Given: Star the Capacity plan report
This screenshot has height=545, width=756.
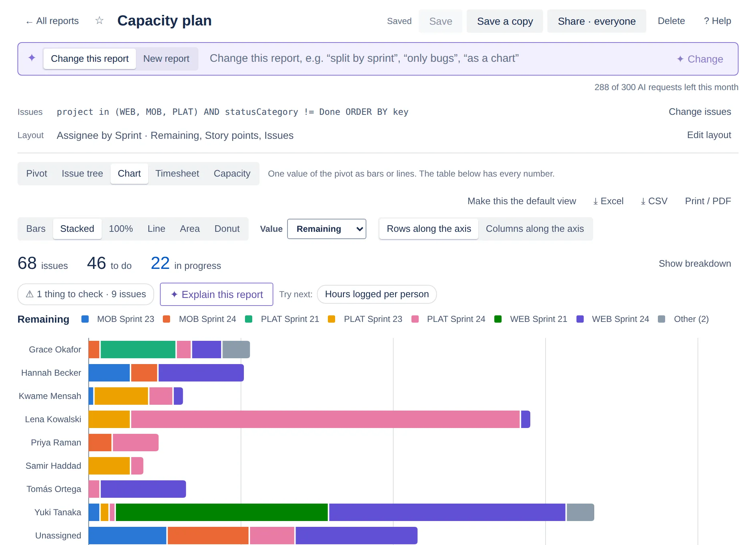Looking at the screenshot, I should click(x=99, y=20).
